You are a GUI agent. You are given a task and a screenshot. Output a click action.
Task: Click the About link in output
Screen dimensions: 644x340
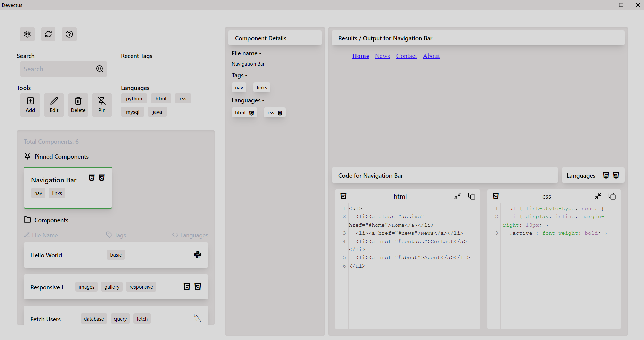[x=431, y=56]
